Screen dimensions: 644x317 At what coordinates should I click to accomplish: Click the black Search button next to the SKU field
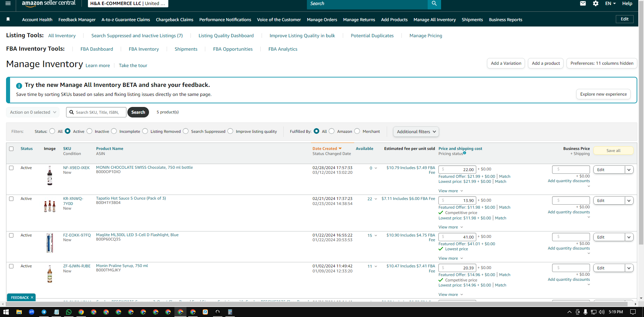coord(138,112)
